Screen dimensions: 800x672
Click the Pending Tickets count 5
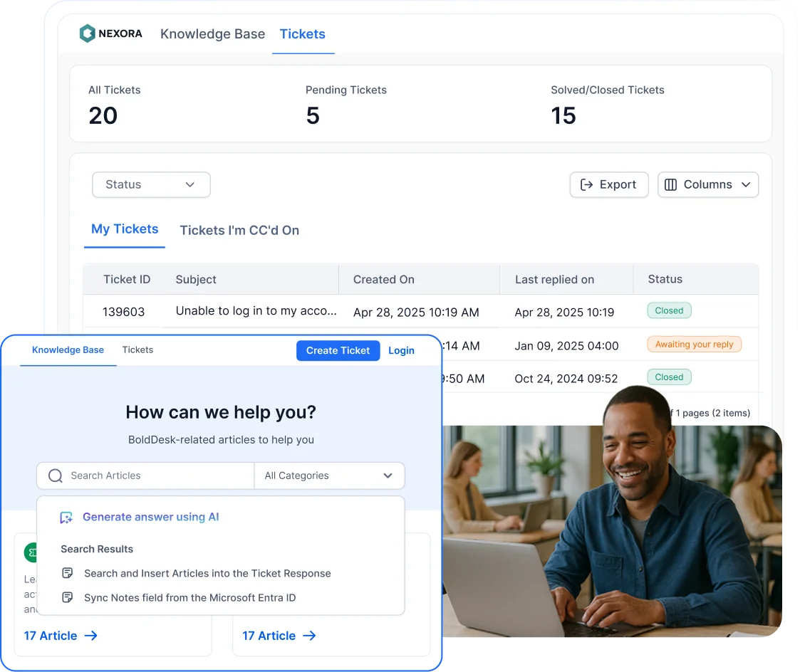tap(313, 115)
